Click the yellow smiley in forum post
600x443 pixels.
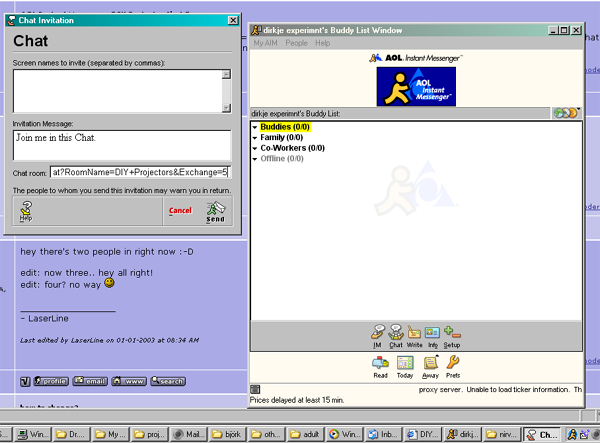[x=109, y=283]
